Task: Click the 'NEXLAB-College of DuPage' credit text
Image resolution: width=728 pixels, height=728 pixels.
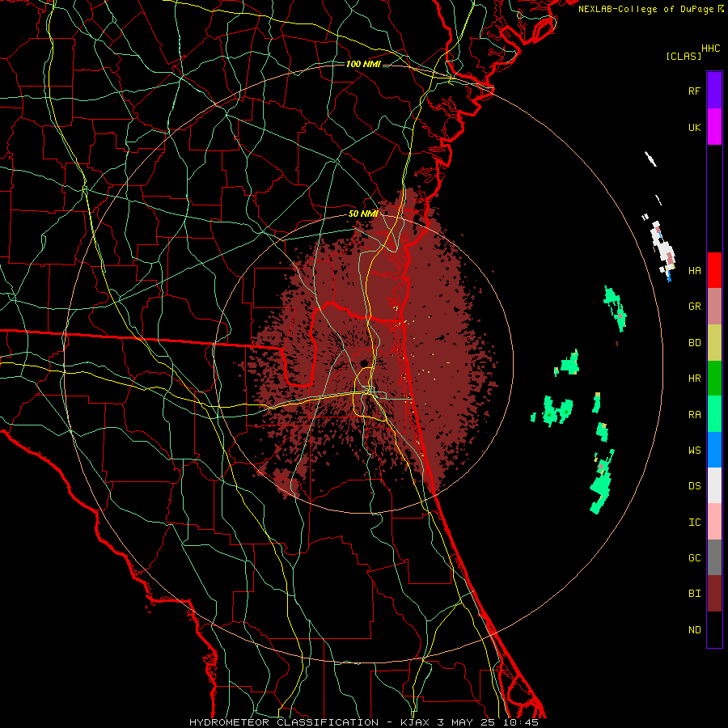Action: (645, 9)
